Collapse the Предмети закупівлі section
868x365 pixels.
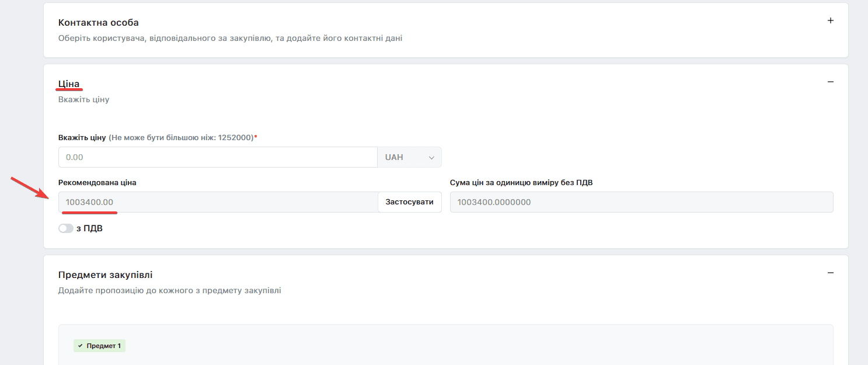click(x=831, y=273)
